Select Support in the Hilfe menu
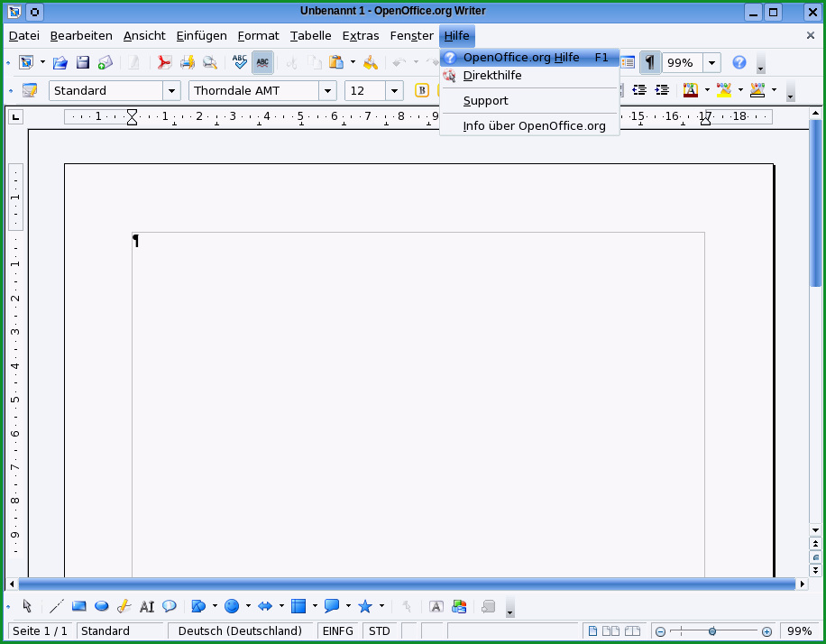 (529, 101)
